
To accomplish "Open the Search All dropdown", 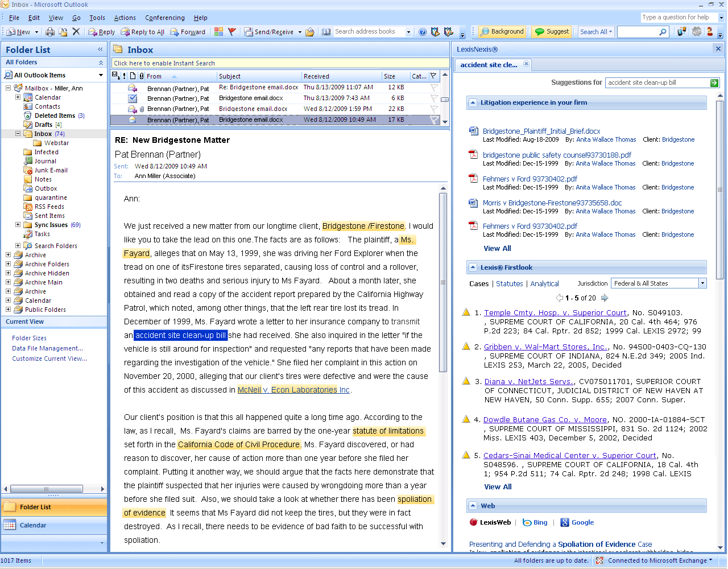I will 595,32.
